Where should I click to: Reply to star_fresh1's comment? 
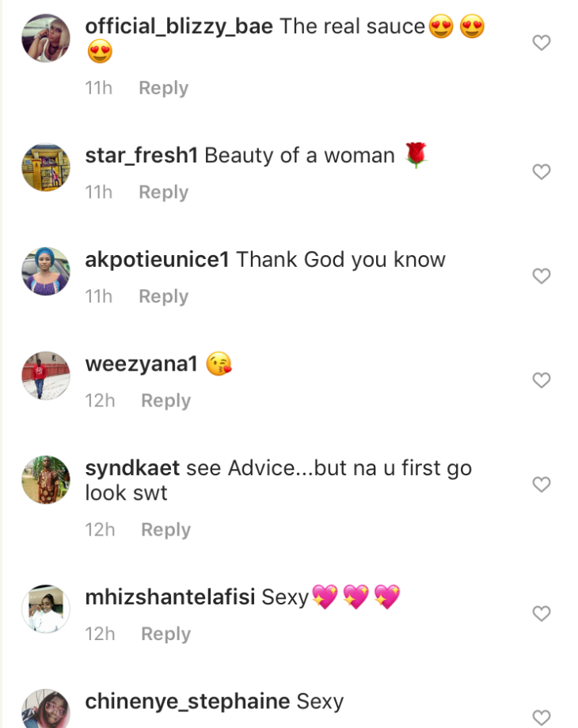pyautogui.click(x=163, y=192)
